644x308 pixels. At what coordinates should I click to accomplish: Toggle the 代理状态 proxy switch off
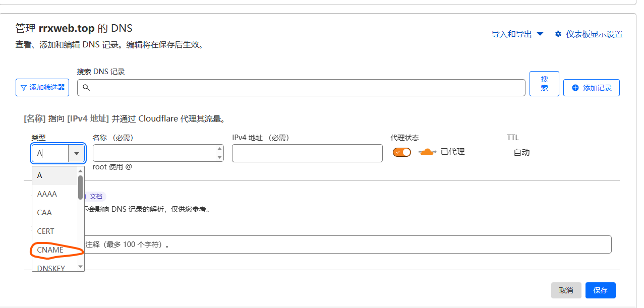(402, 152)
